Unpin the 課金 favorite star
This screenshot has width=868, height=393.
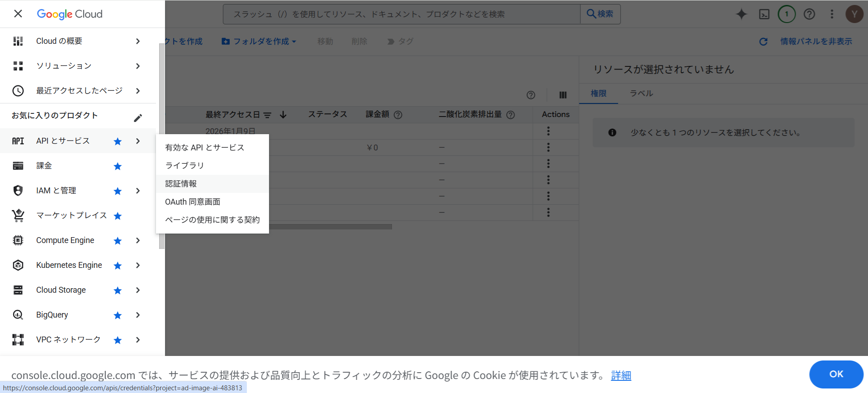118,166
